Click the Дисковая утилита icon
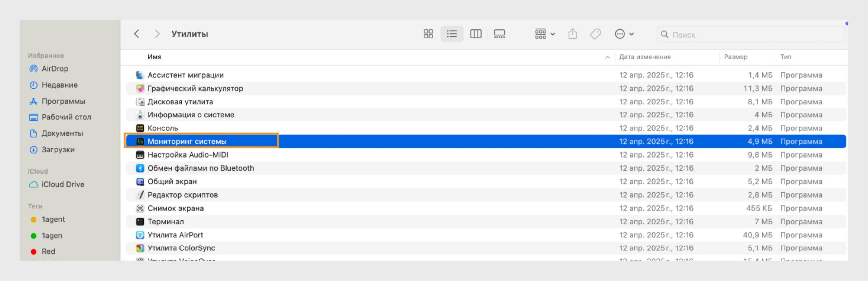 click(x=140, y=102)
